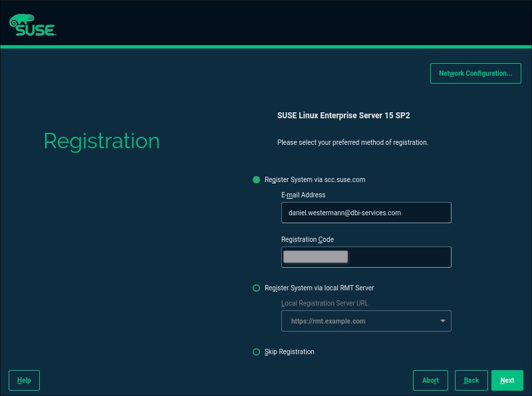Click the green header separator bar
Screen dimensions: 532x396
[x=266, y=47]
